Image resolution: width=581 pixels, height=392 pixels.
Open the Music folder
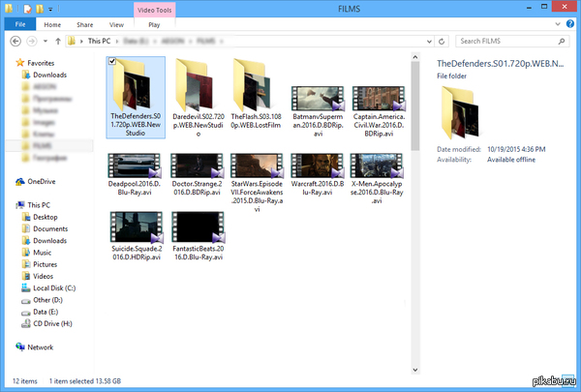[x=42, y=253]
